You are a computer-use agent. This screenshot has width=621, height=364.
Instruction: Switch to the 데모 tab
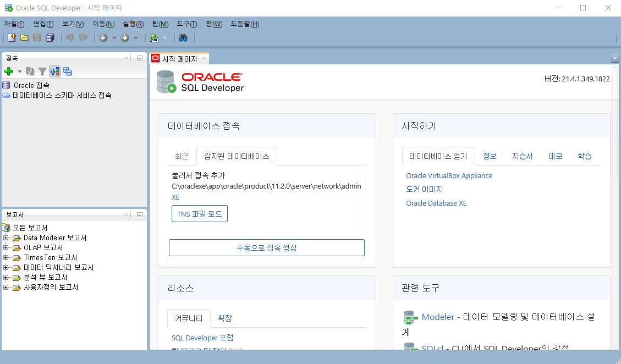555,156
